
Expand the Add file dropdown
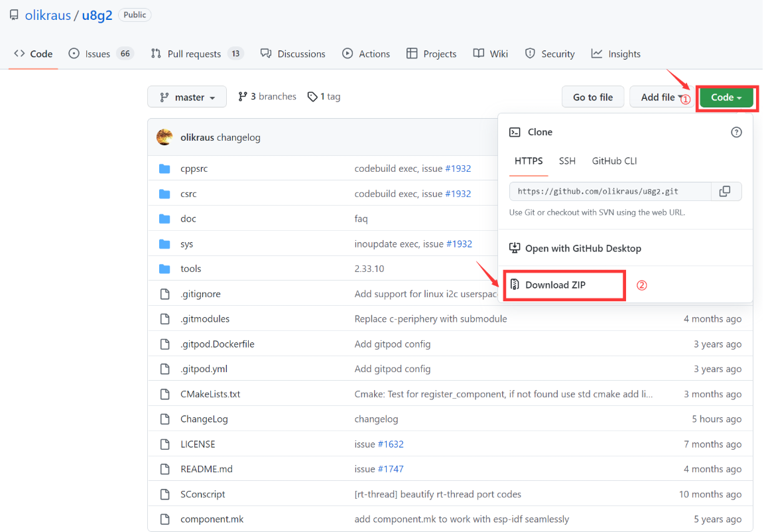(661, 97)
